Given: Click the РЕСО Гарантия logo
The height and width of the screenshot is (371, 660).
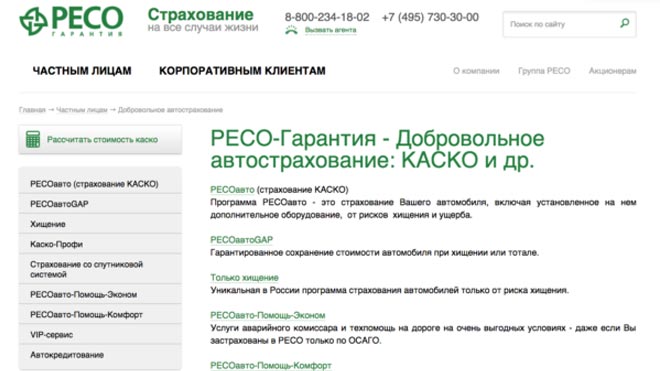Looking at the screenshot, I should 71,21.
